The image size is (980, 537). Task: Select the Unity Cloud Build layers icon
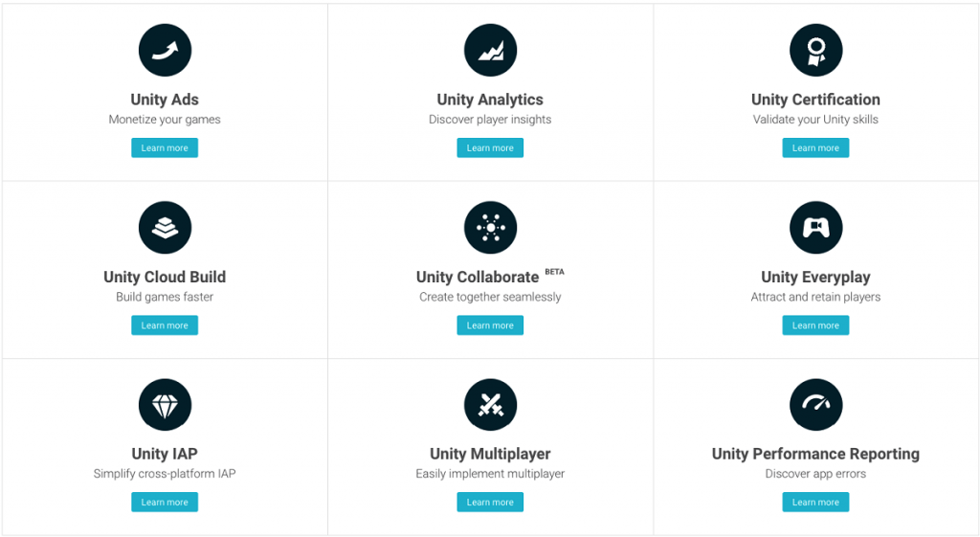[x=165, y=228]
